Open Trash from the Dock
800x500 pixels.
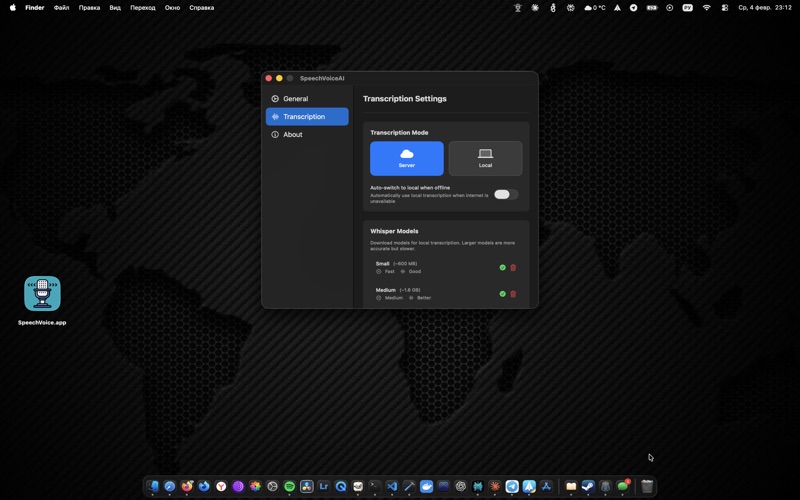tap(647, 486)
